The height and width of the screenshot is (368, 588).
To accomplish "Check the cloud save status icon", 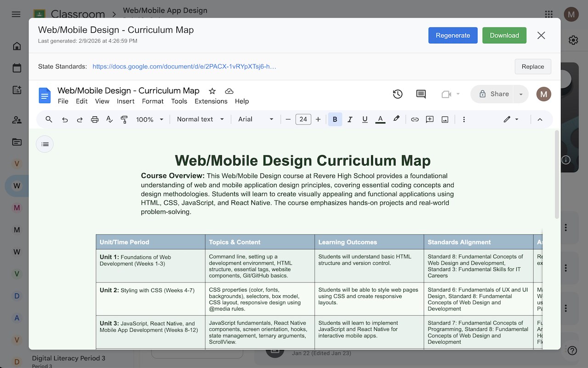I will point(229,91).
